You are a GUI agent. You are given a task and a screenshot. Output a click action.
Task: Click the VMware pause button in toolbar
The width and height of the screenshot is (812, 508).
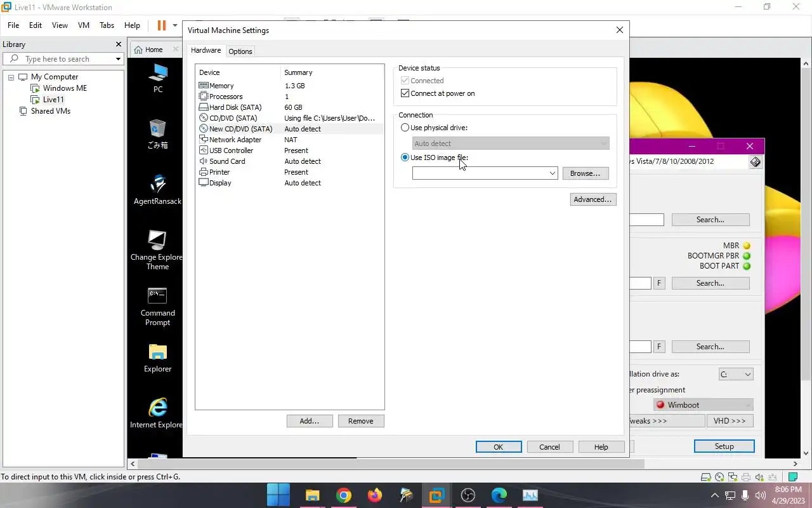click(162, 25)
